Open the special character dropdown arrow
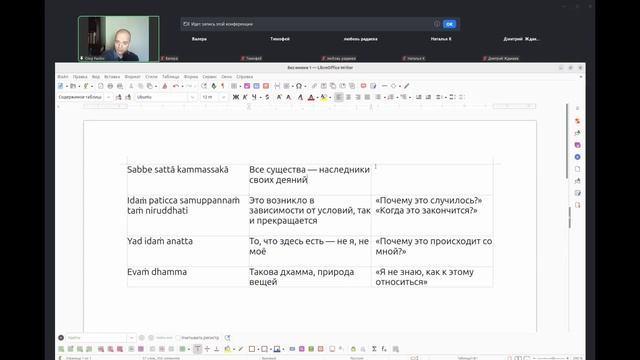This screenshot has height=360, width=640. [x=305, y=86]
